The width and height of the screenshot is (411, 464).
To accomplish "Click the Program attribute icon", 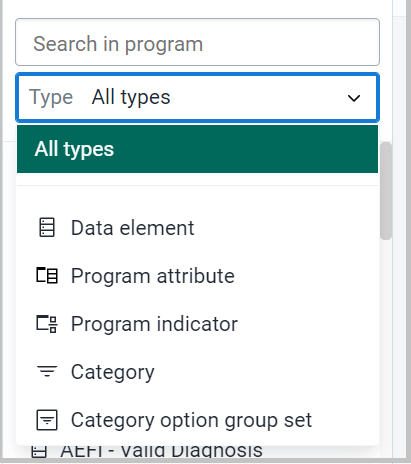I will (47, 275).
